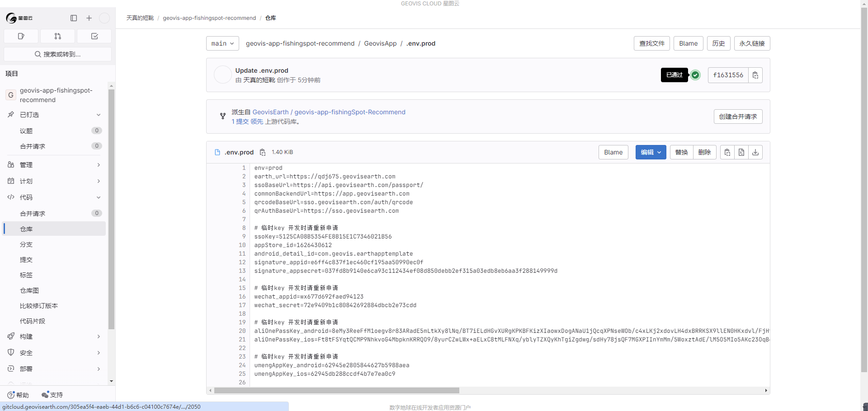Image resolution: width=868 pixels, height=411 pixels.
Task: Open the merge requests shortcut icon
Action: (x=57, y=36)
